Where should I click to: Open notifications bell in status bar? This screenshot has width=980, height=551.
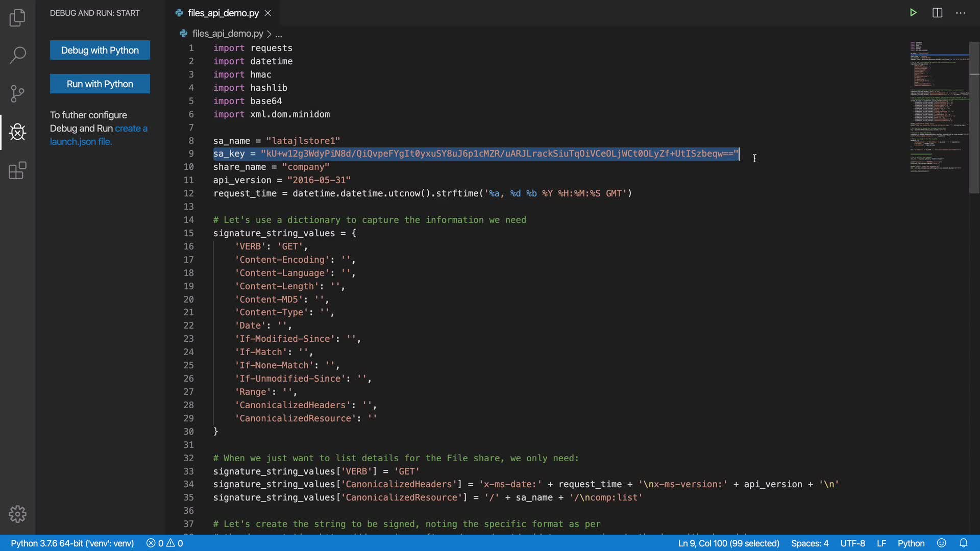coord(963,543)
